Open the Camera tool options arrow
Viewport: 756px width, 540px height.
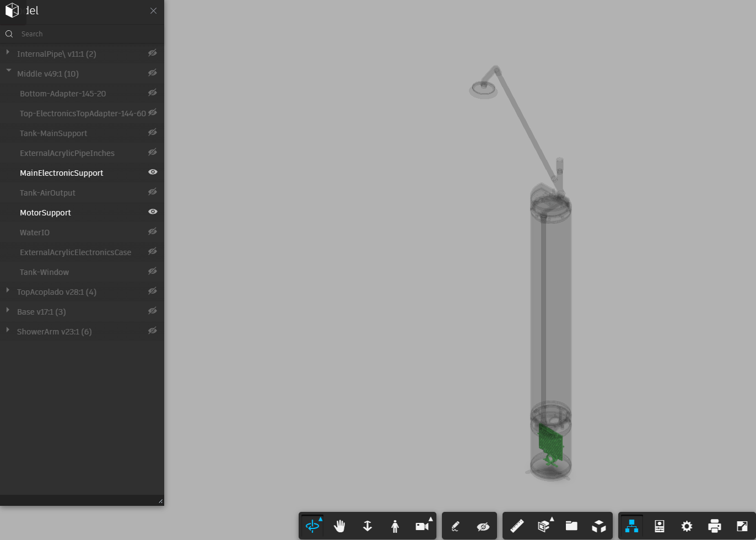pos(430,519)
